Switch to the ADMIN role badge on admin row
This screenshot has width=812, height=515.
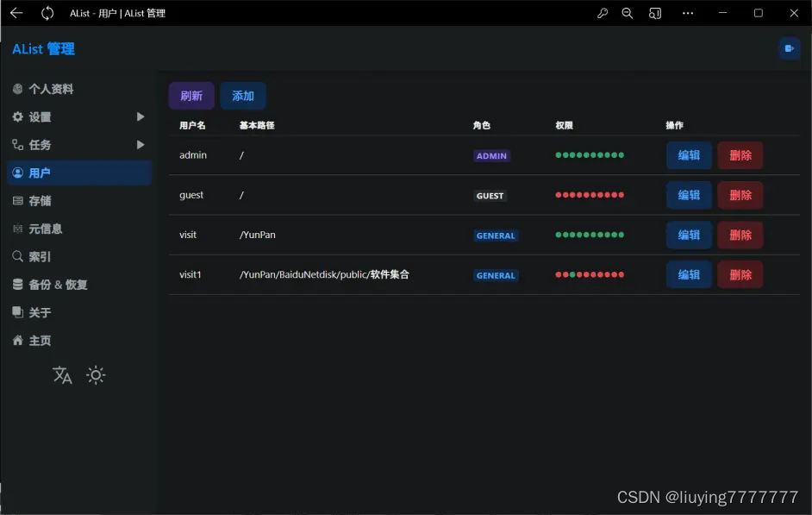(x=490, y=155)
